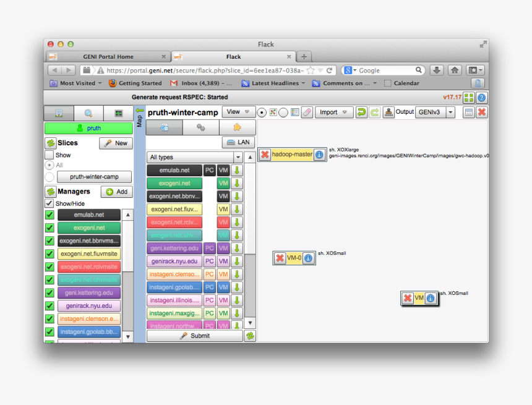This screenshot has height=405, width=532.
Task: Add emulab.net node with green down arrow
Action: (237, 170)
